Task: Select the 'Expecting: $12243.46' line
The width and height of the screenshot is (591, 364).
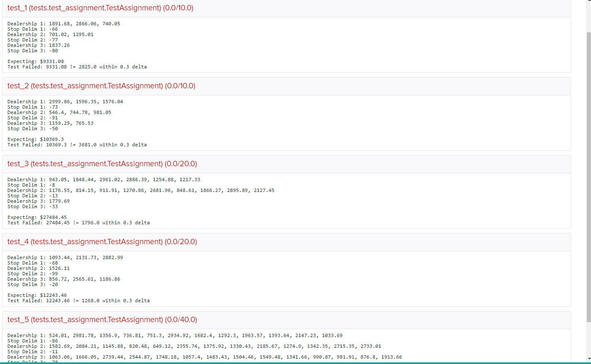Action: tap(37, 295)
